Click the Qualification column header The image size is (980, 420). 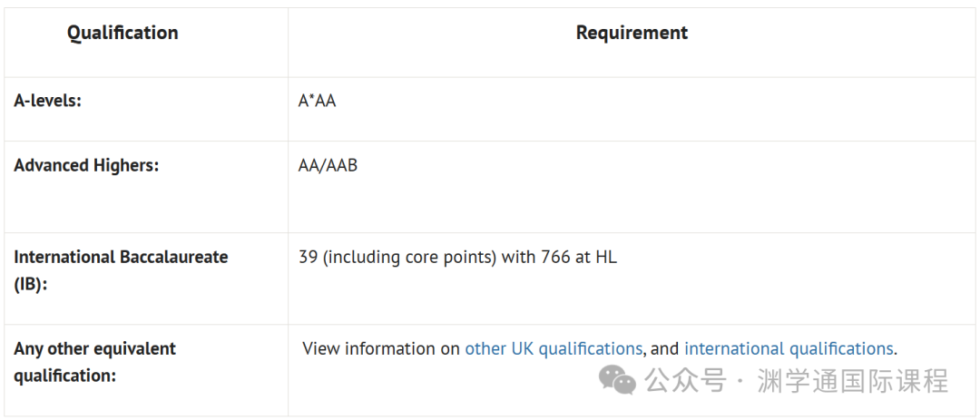point(122,33)
